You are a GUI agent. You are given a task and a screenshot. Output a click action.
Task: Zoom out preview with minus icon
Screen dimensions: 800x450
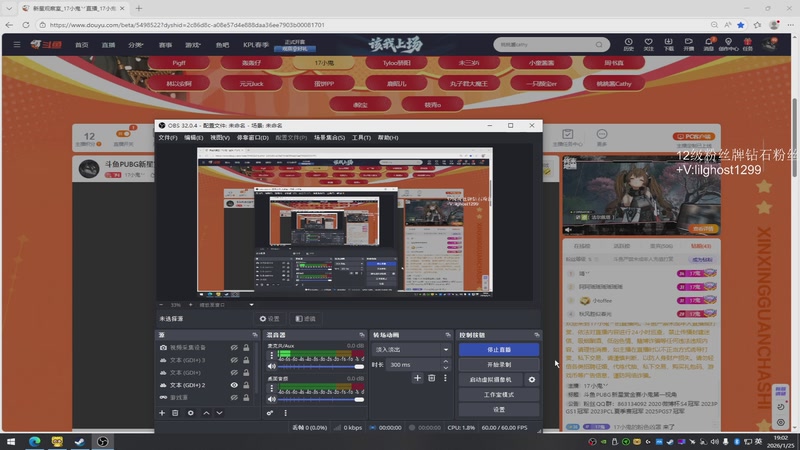click(x=162, y=305)
